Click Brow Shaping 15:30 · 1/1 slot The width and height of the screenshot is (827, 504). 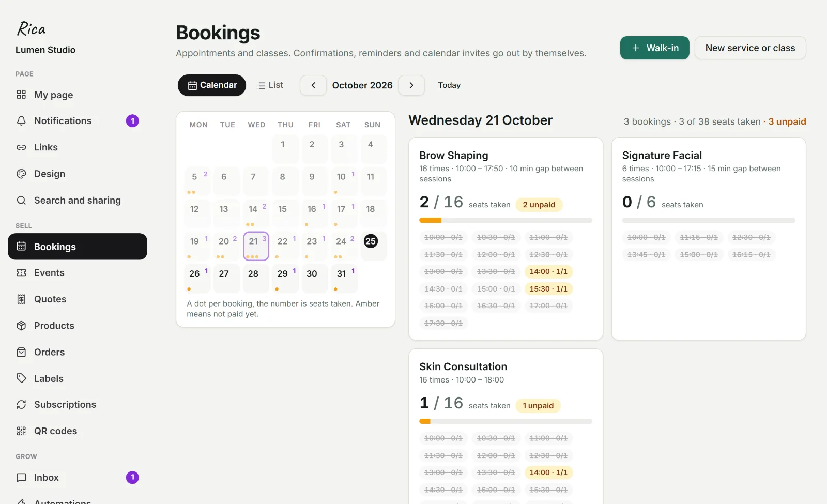548,289
